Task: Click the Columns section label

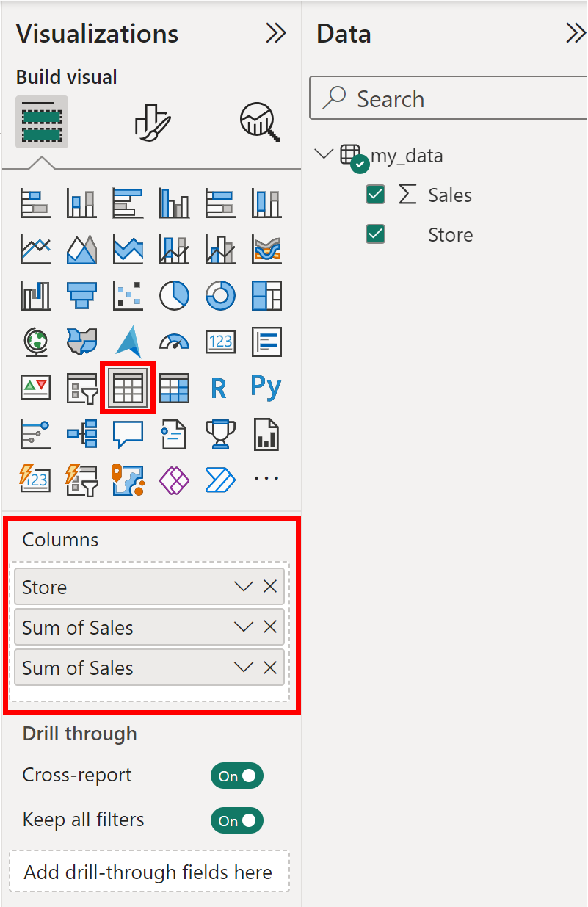Action: point(60,540)
